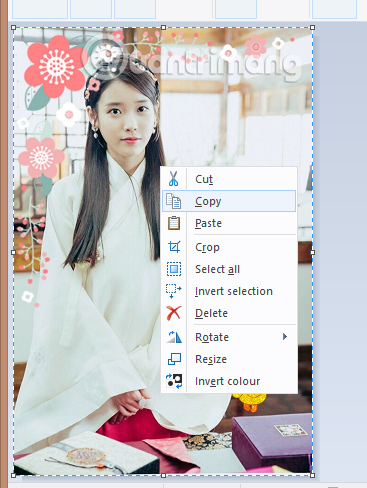Click the right-middle selection handle
The height and width of the screenshot is (488, 367).
(x=312, y=252)
